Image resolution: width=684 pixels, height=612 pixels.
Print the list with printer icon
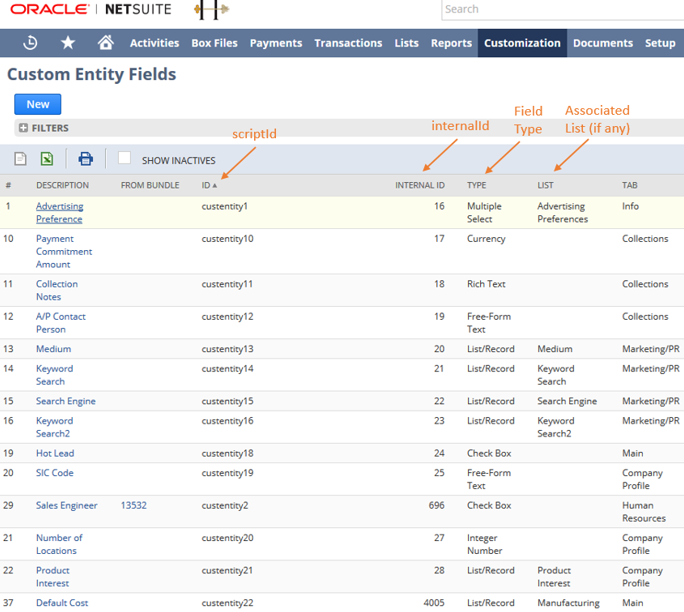pos(86,159)
